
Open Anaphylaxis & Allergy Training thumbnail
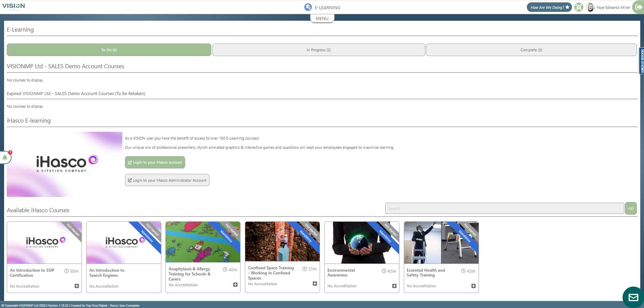point(203,242)
